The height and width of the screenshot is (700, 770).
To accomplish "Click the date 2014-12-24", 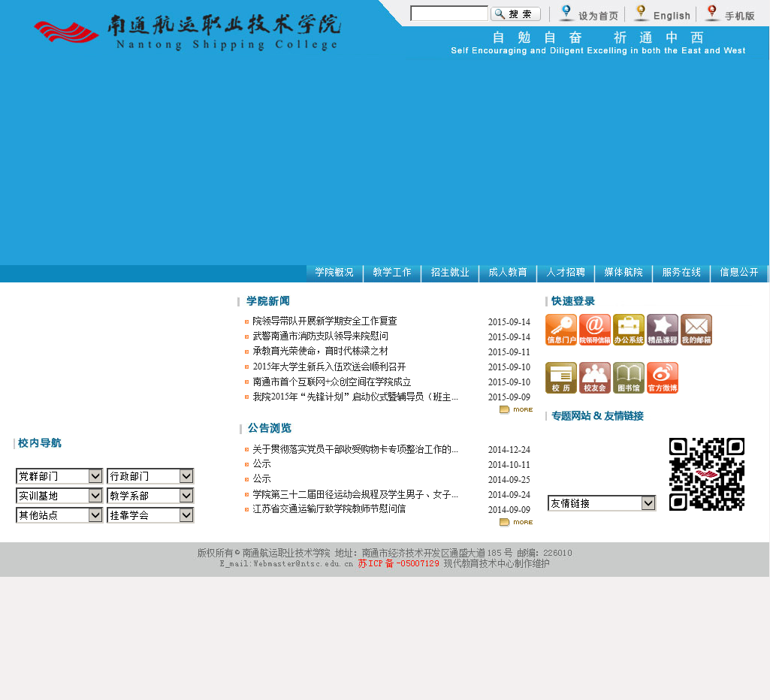I will [x=509, y=450].
